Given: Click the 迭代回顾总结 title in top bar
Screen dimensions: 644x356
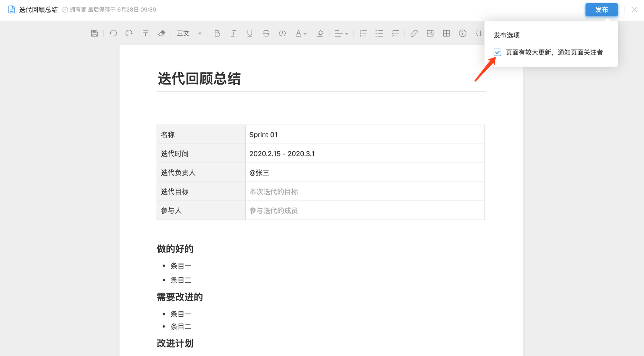Looking at the screenshot, I should [x=38, y=10].
